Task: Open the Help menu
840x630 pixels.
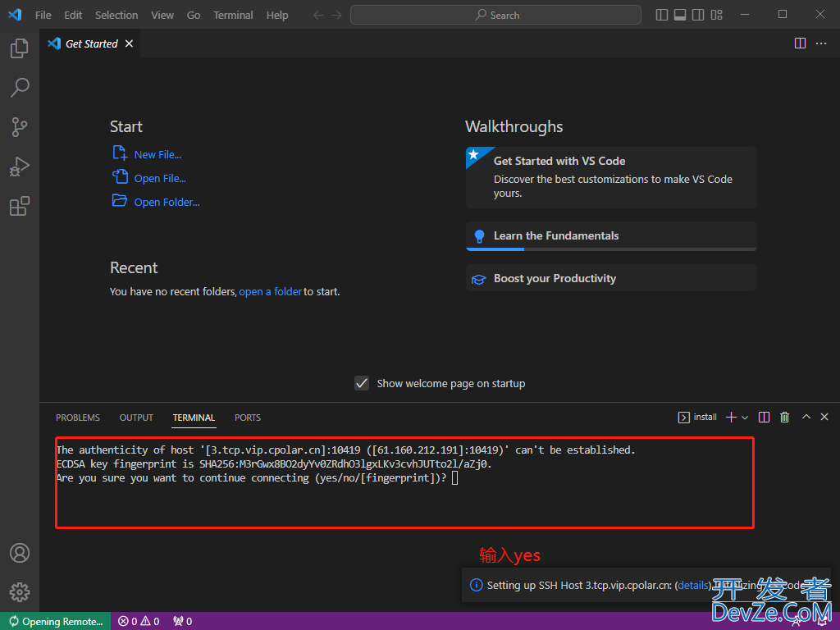Action: pos(277,15)
